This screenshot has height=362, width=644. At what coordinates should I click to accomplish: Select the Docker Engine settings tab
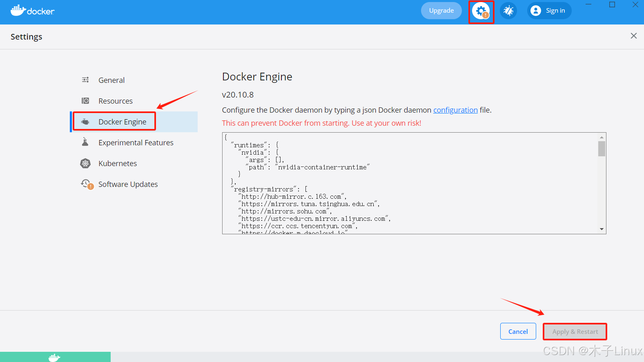[x=134, y=122]
